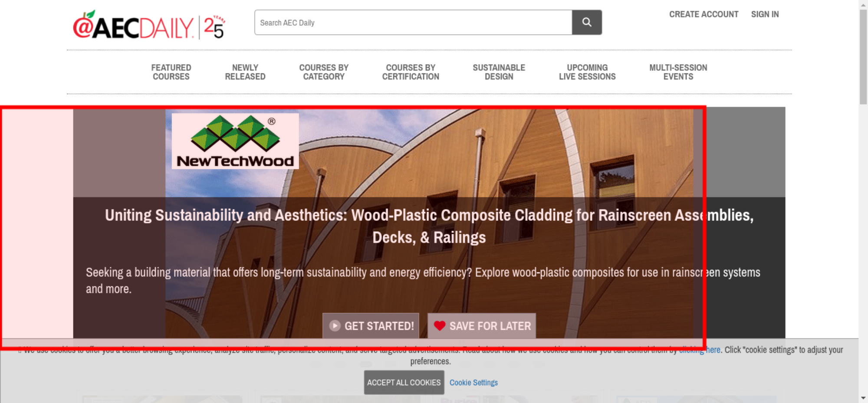The width and height of the screenshot is (868, 403).
Task: Open Featured Courses menu item
Action: point(171,72)
